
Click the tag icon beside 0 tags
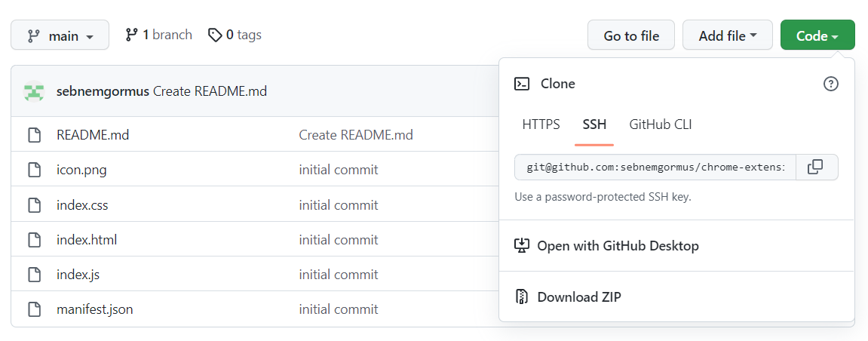[x=215, y=35]
